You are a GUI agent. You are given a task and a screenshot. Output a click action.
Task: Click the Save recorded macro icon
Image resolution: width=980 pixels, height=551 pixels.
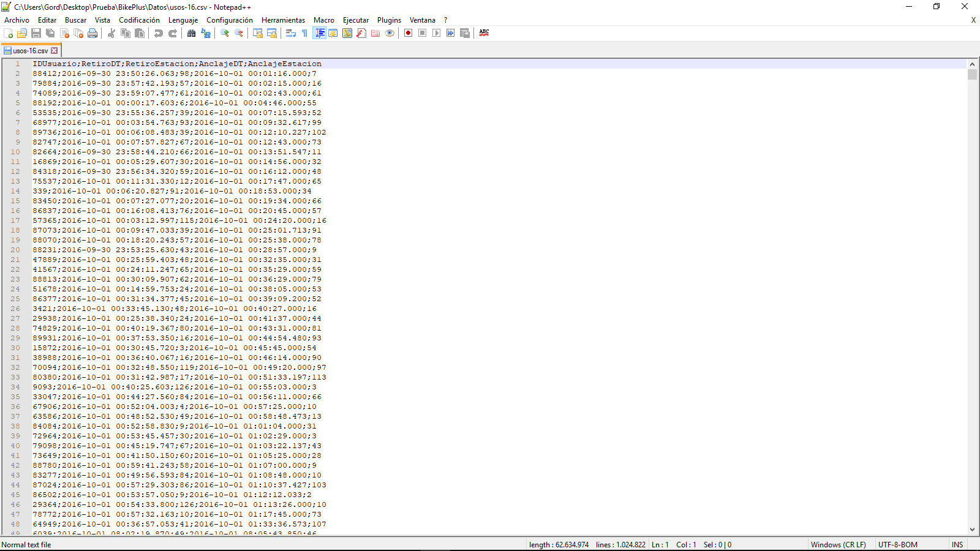(465, 33)
